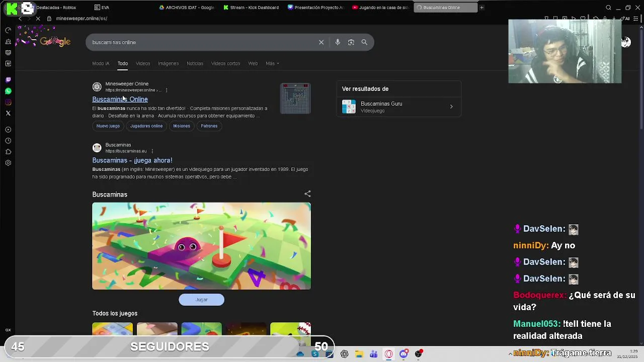Open File Explorer from the taskbar
This screenshot has height=362, width=644.
tap(359, 354)
